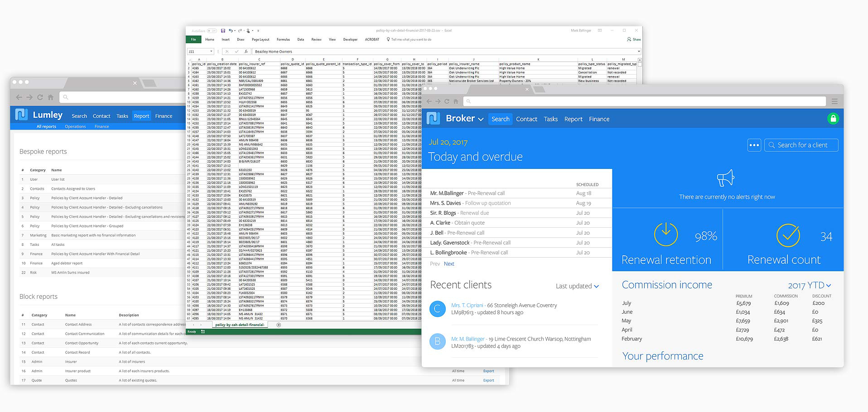
Task: Click the Renewal retention download circle icon
Action: point(666,235)
